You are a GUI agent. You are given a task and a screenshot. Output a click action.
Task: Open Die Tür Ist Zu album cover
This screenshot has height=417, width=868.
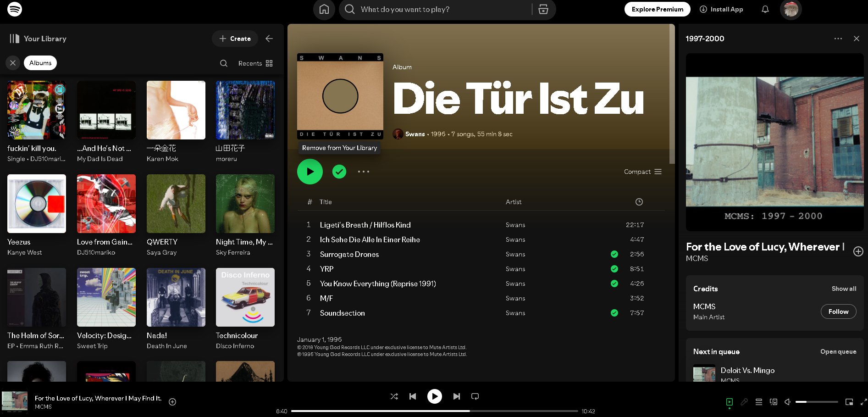pyautogui.click(x=340, y=96)
